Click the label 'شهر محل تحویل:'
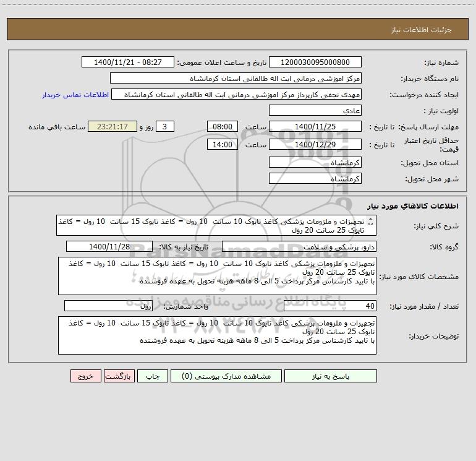The image size is (476, 461). tap(432, 179)
